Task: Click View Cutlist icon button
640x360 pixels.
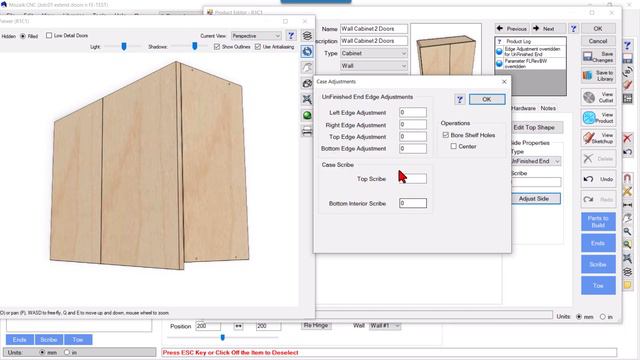Action: tap(598, 97)
